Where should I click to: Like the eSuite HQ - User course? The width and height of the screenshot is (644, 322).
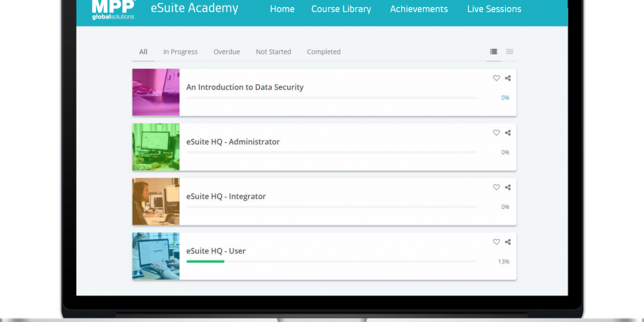pyautogui.click(x=496, y=242)
